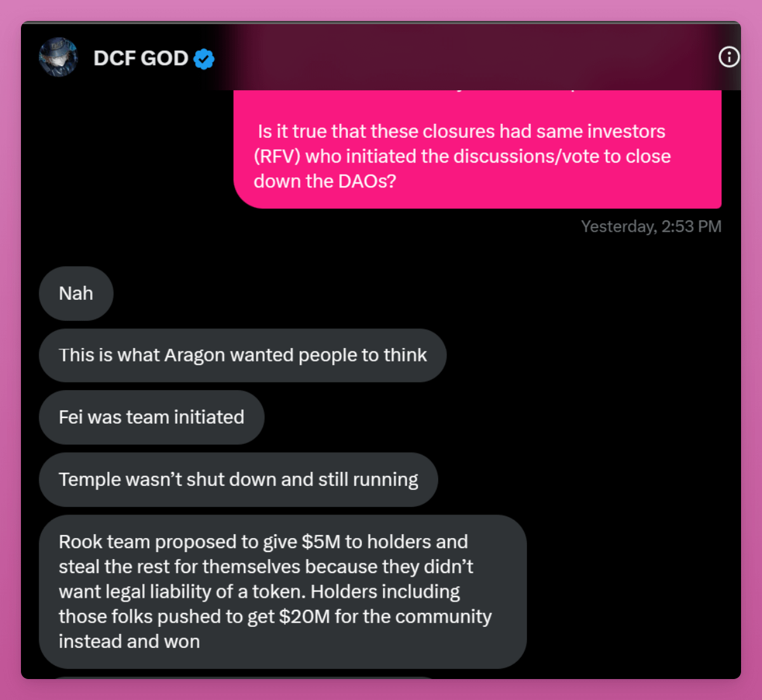
Task: Click the pink sent message about DAOs
Action: click(478, 149)
